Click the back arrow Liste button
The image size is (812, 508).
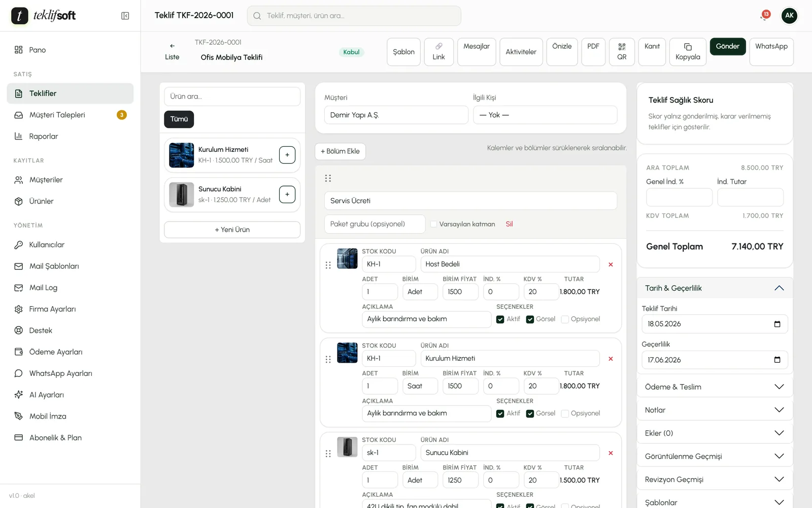click(172, 52)
